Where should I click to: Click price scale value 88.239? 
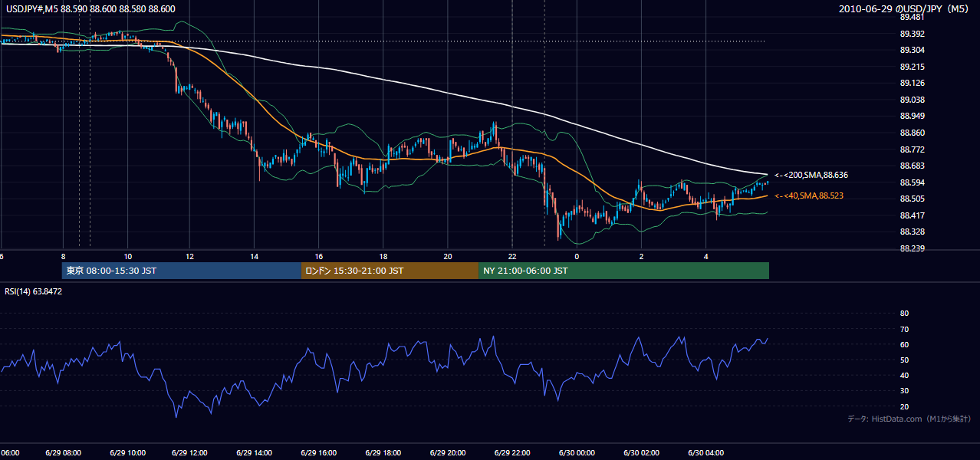coord(911,249)
